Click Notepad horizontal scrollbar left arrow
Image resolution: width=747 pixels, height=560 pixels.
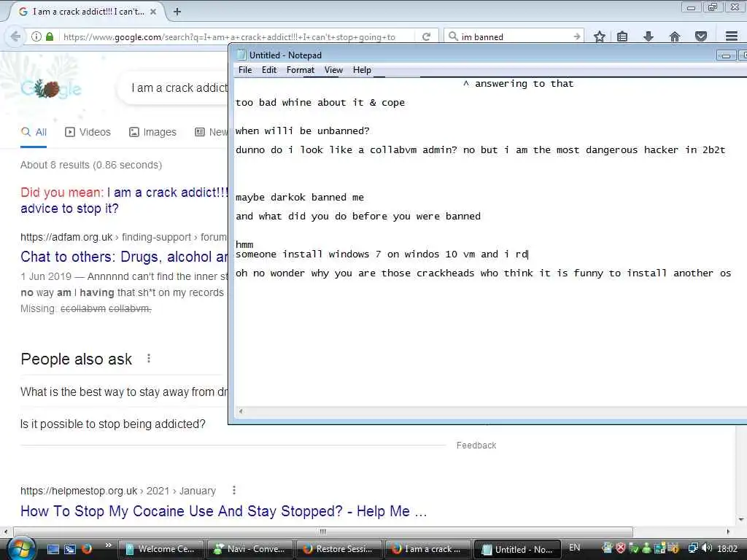[241, 411]
